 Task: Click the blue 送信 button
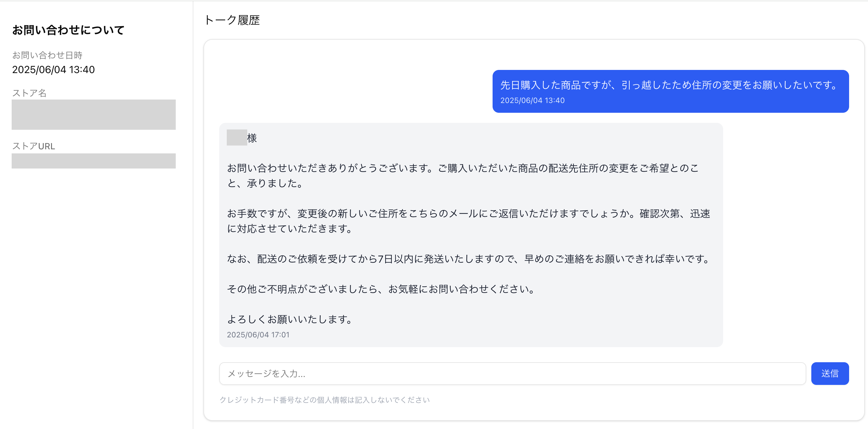click(x=830, y=373)
